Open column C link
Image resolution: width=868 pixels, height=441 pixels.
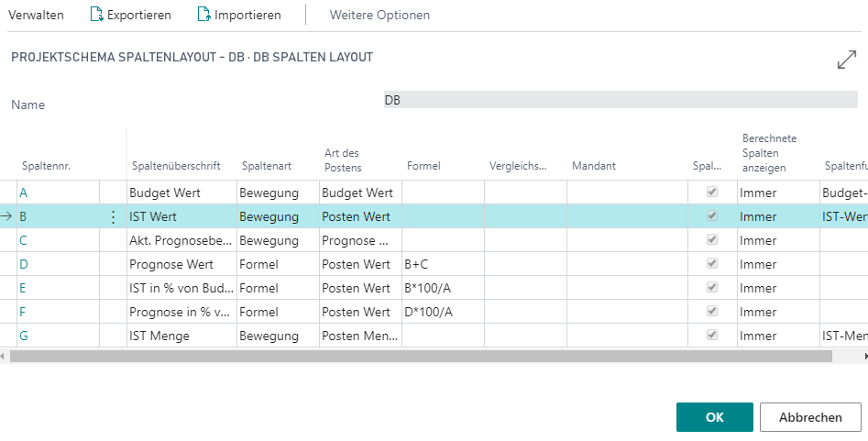coord(23,240)
